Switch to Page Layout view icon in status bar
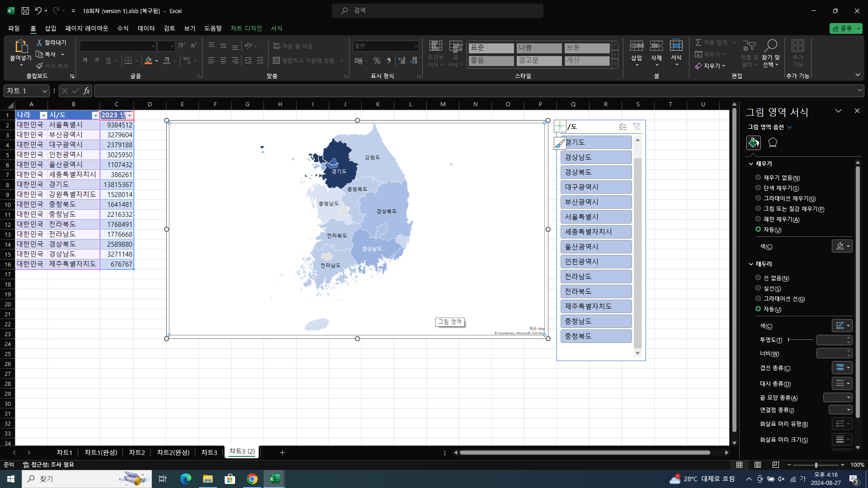 758,465
